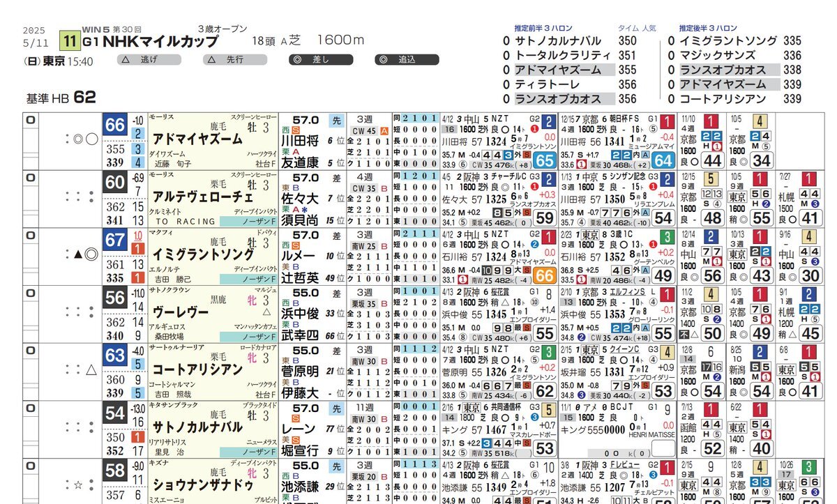The height and width of the screenshot is (504, 837).
Task: Click the △ prediction mark for コートアリシアン
Action: pos(91,370)
